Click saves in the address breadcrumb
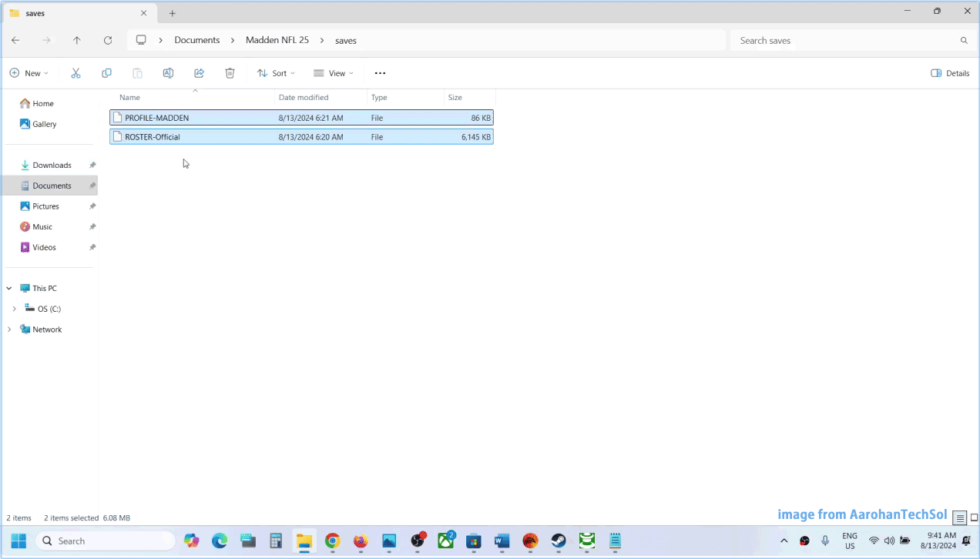The height and width of the screenshot is (559, 980). click(346, 40)
